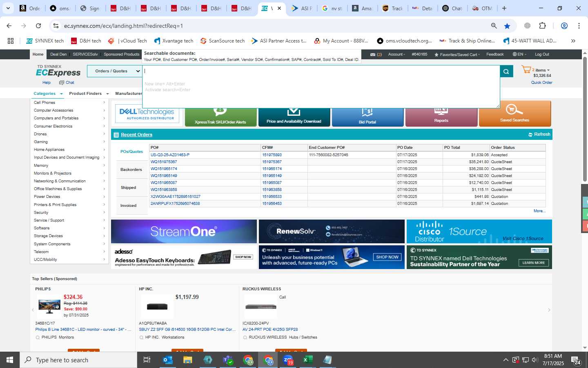Viewport: 588px width, 368px height.
Task: Go to next Top Sellers with right arrow
Action: click(x=549, y=310)
